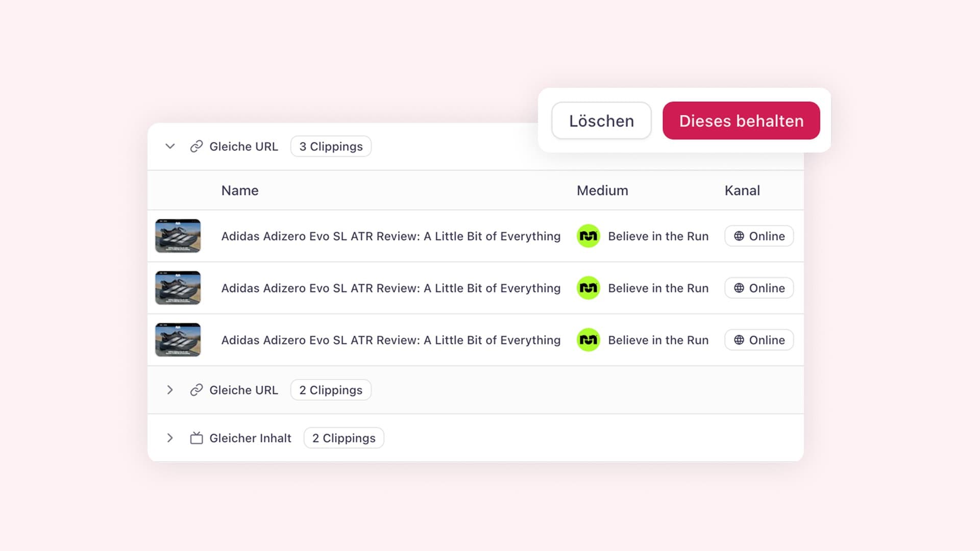This screenshot has height=551, width=980.
Task: Click the TV icon beside Gleicher Inhalt
Action: 197,438
